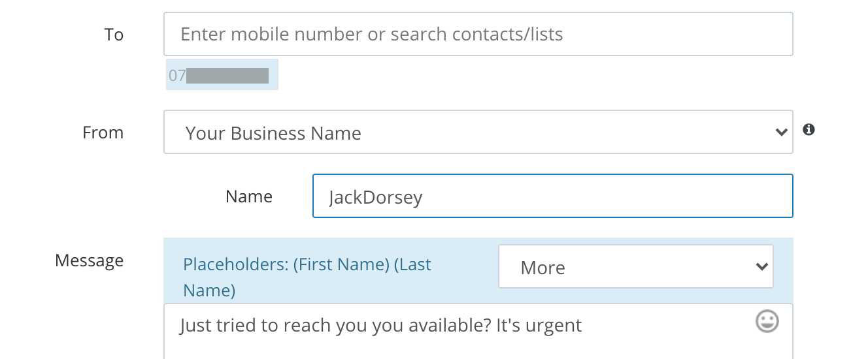Click the Placeholders label text

(x=236, y=264)
